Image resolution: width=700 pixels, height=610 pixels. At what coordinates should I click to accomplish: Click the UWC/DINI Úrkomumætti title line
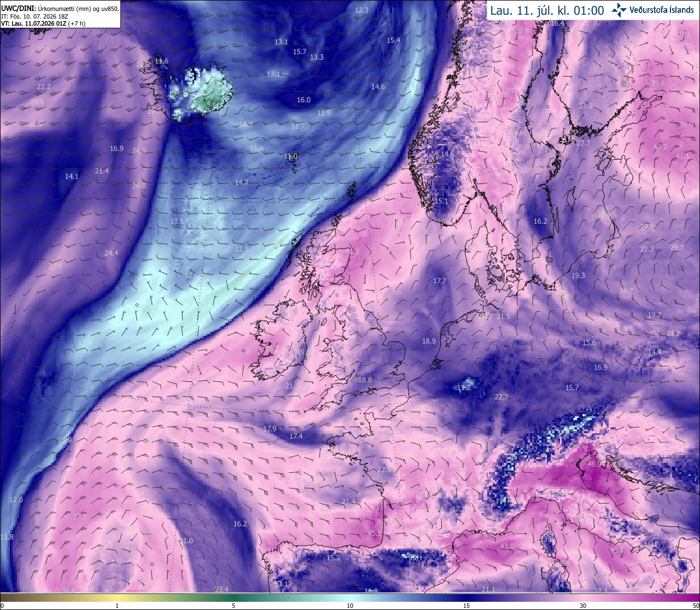(x=60, y=8)
